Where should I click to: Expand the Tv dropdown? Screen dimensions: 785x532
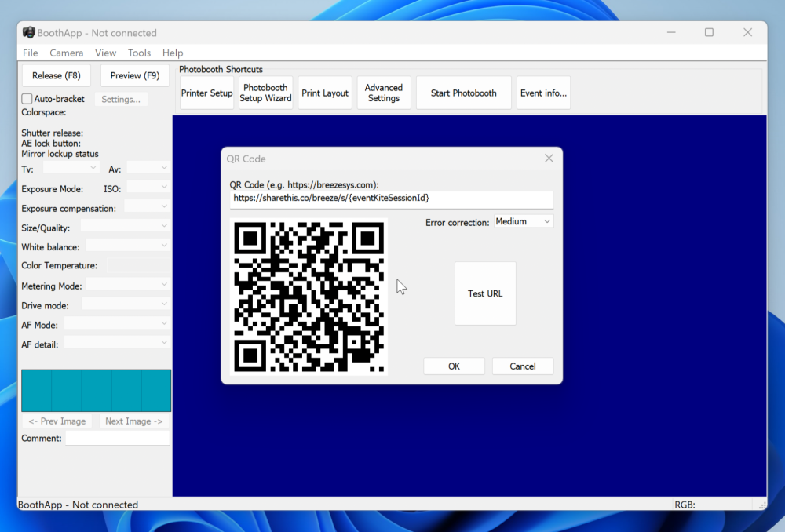pyautogui.click(x=71, y=168)
